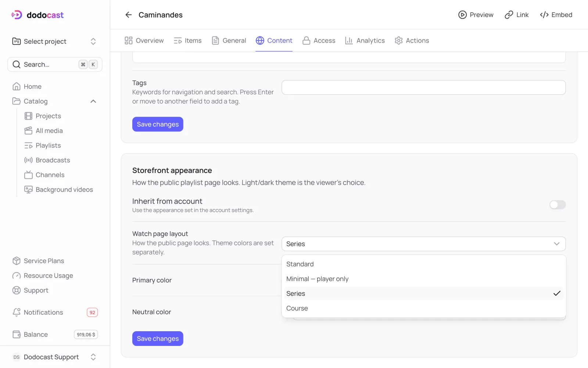Click the folder icon beside Catalog
This screenshot has height=368, width=588.
17,101
